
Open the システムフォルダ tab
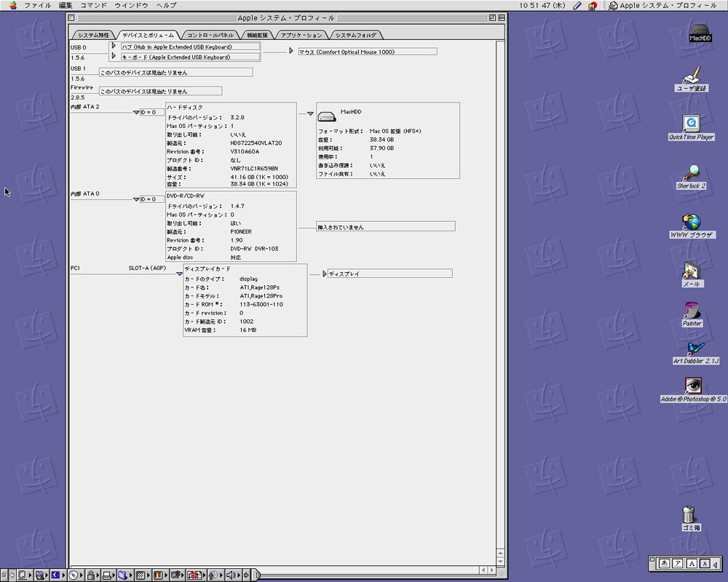pos(356,35)
